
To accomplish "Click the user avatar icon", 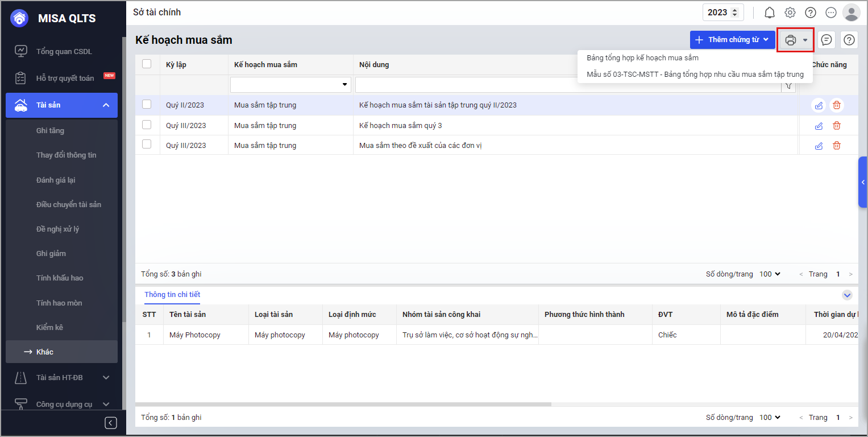I will click(851, 13).
